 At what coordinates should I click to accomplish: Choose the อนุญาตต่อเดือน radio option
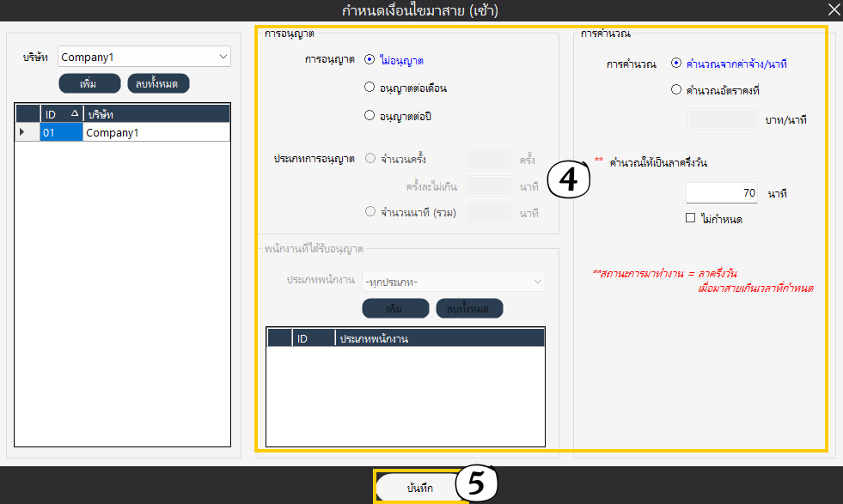[370, 88]
